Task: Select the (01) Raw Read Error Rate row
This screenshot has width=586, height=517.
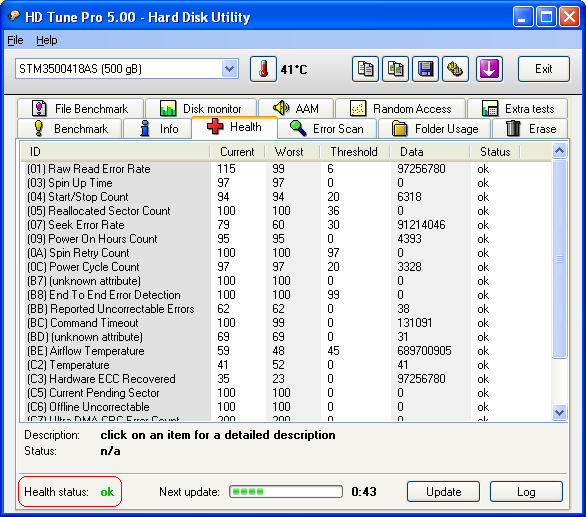Action: tap(286, 169)
